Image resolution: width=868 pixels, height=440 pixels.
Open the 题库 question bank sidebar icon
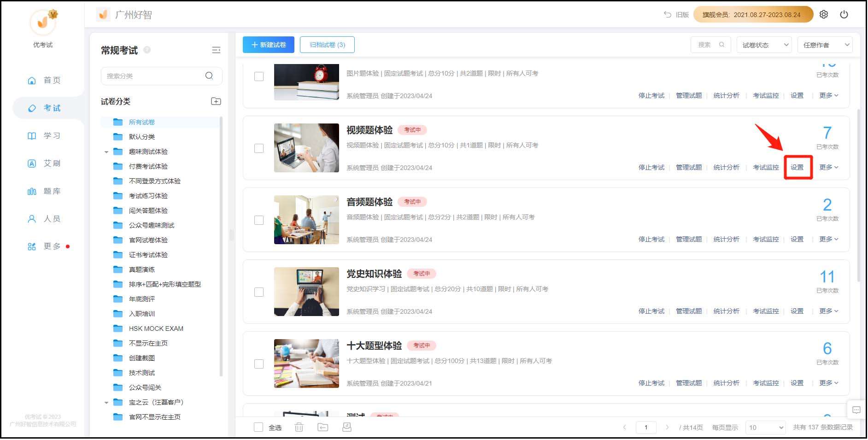[x=45, y=191]
